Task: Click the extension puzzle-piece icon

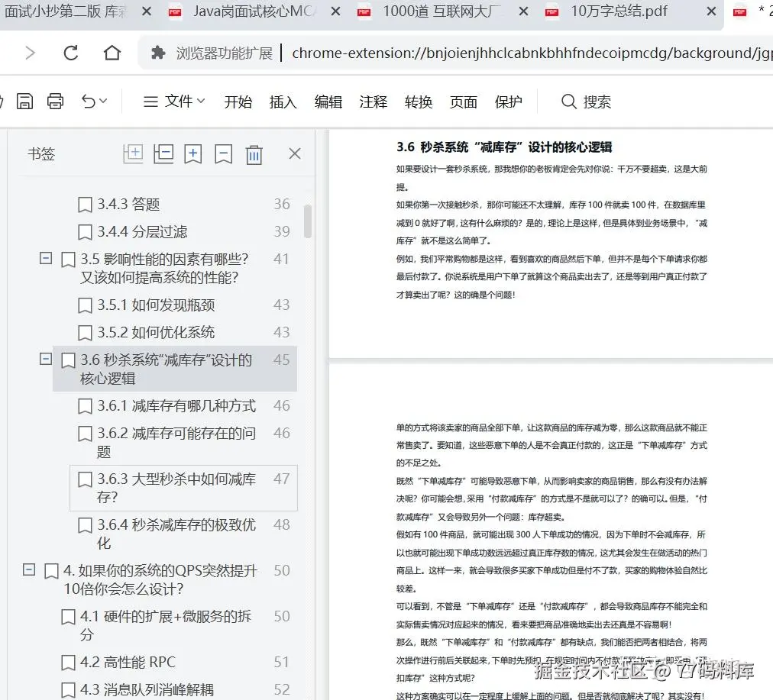Action: tap(158, 52)
